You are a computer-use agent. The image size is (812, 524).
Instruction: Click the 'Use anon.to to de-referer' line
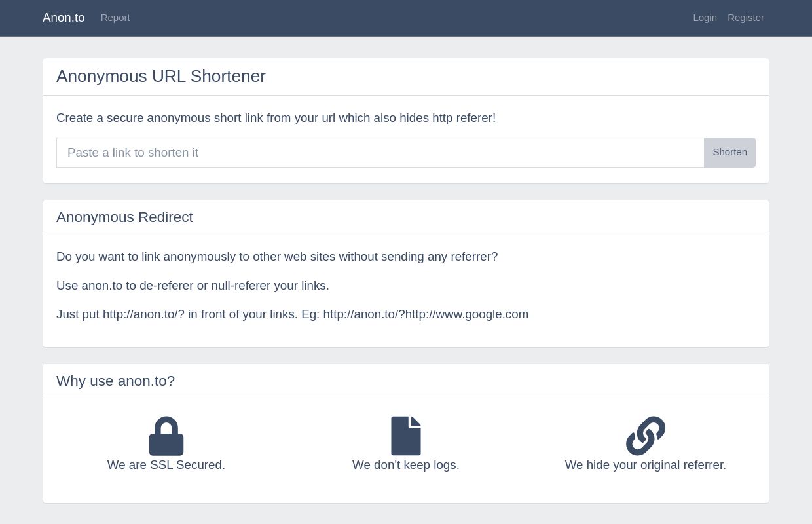(193, 286)
